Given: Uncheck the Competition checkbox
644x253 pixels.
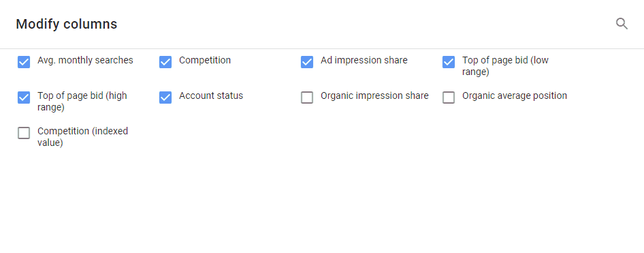Looking at the screenshot, I should pos(165,62).
